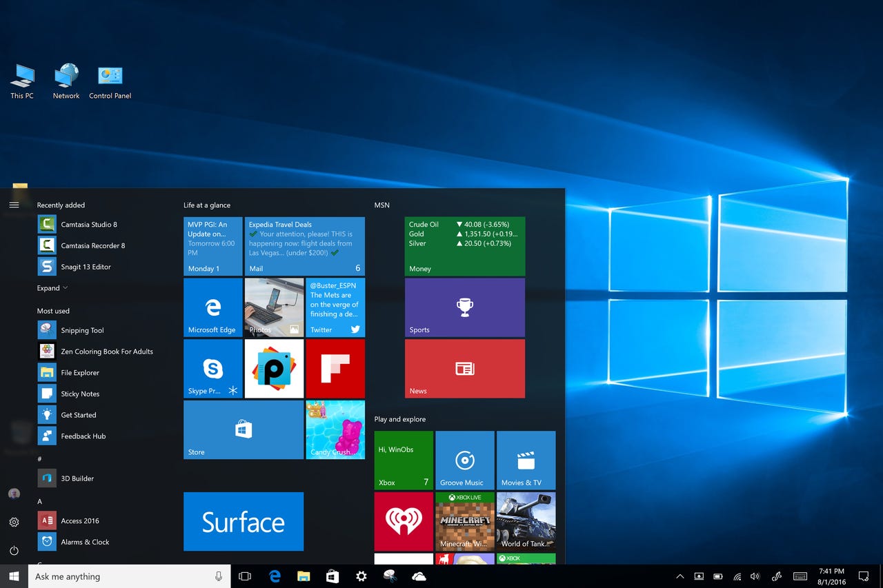This screenshot has width=883, height=588.
Task: Click the Cortana microphone icon
Action: coord(218,576)
